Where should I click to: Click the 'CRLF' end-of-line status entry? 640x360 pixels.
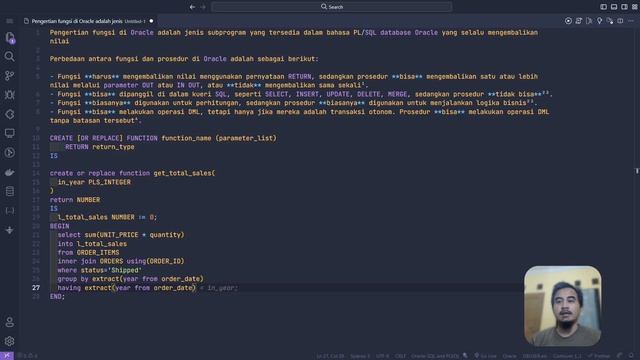point(400,356)
